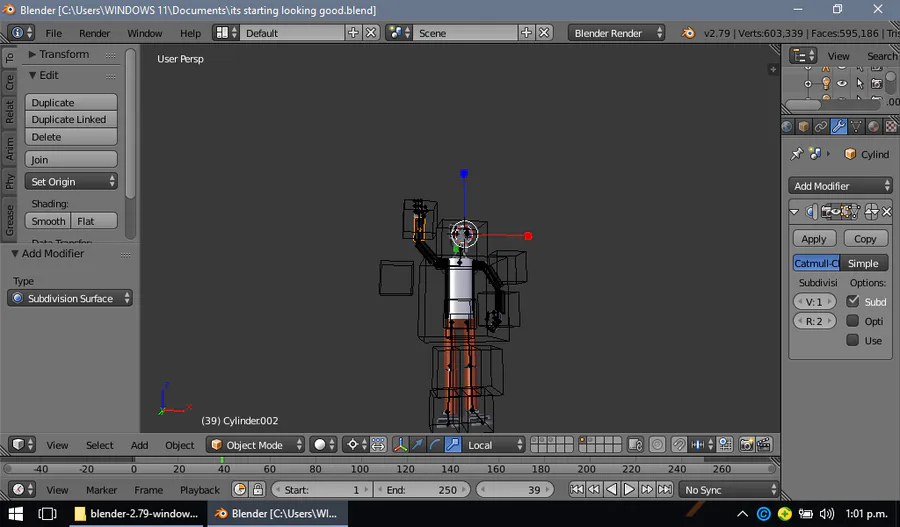Viewport: 900px width, 527px height.
Task: Add a new screen layout with the plus beside Default
Action: pyautogui.click(x=353, y=33)
